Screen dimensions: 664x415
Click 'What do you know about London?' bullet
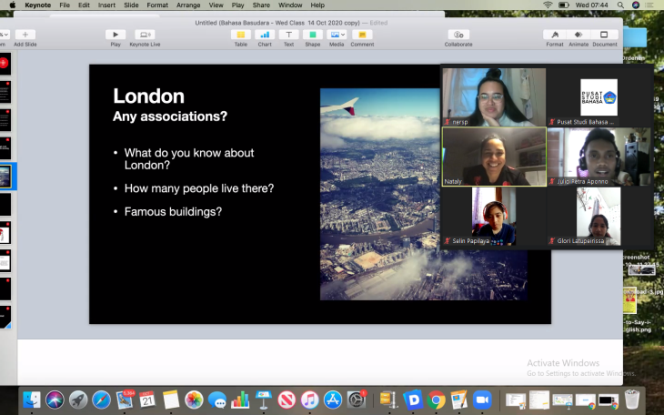point(189,159)
